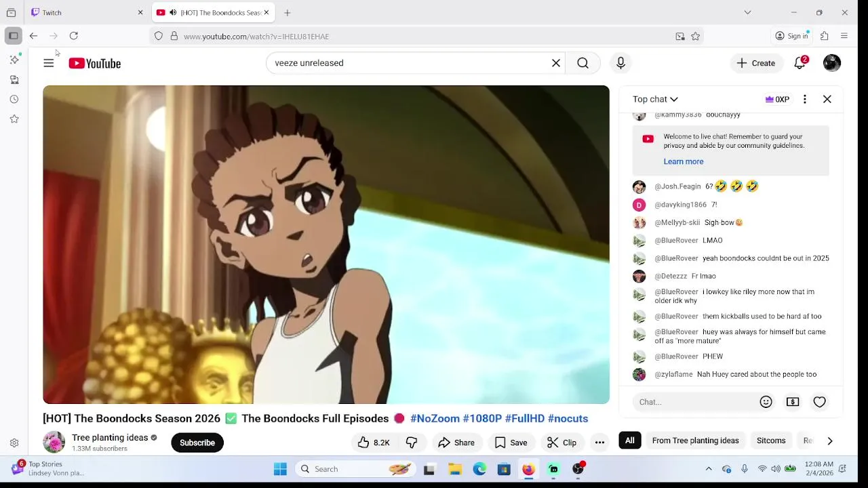Open Tree planting ideas channel name

point(110,438)
